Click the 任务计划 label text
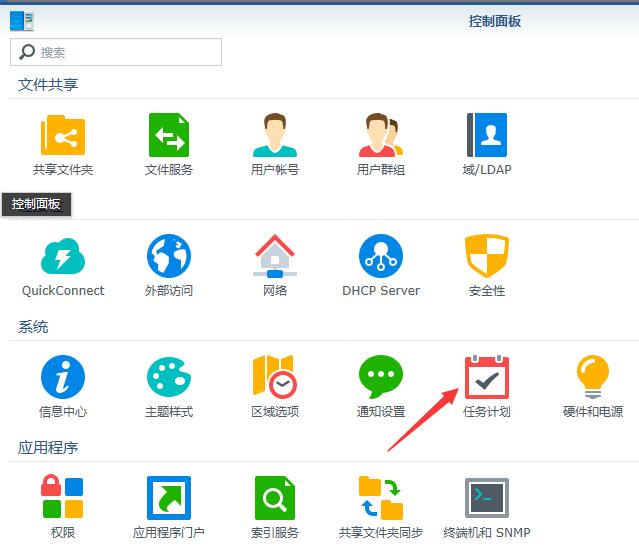Screen dimensions: 639x550 [487, 411]
